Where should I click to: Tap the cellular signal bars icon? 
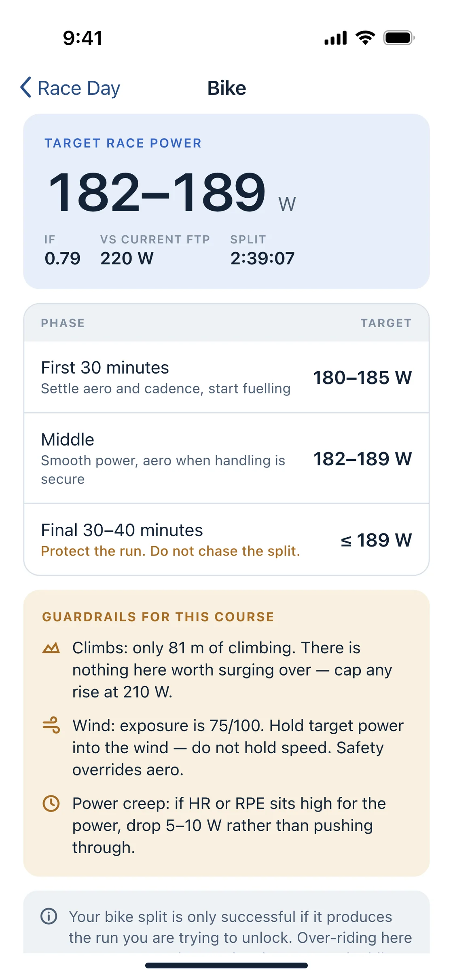[336, 38]
